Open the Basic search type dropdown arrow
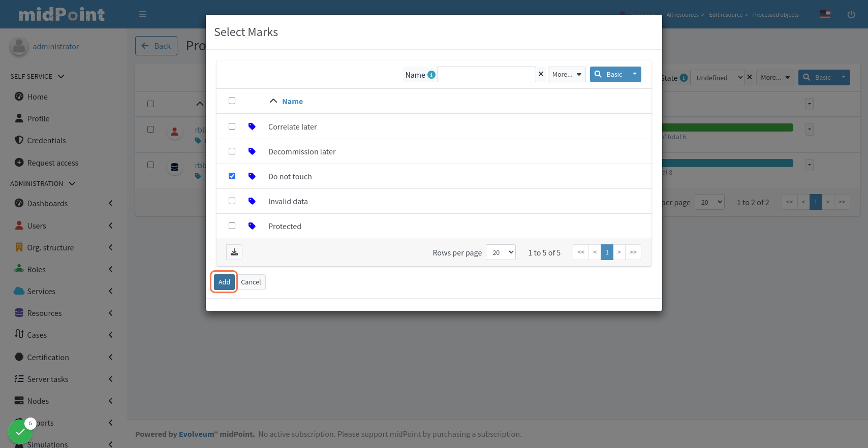868x448 pixels. pyautogui.click(x=635, y=74)
